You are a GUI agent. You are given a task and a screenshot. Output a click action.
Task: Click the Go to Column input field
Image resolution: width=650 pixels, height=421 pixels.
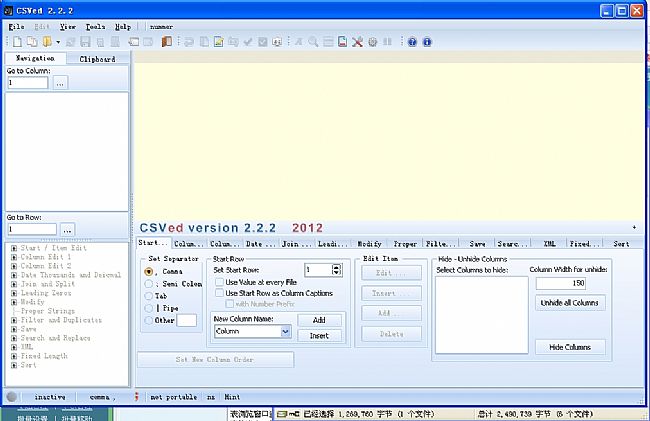(28, 83)
